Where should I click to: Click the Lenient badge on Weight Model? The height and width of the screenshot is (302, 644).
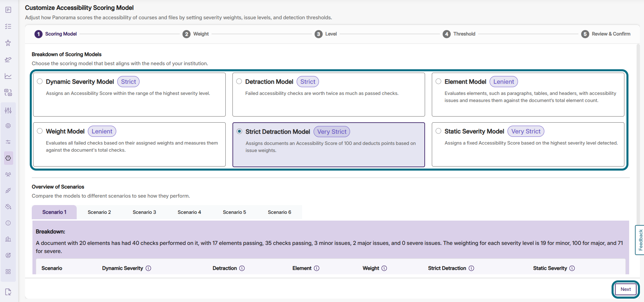(102, 131)
